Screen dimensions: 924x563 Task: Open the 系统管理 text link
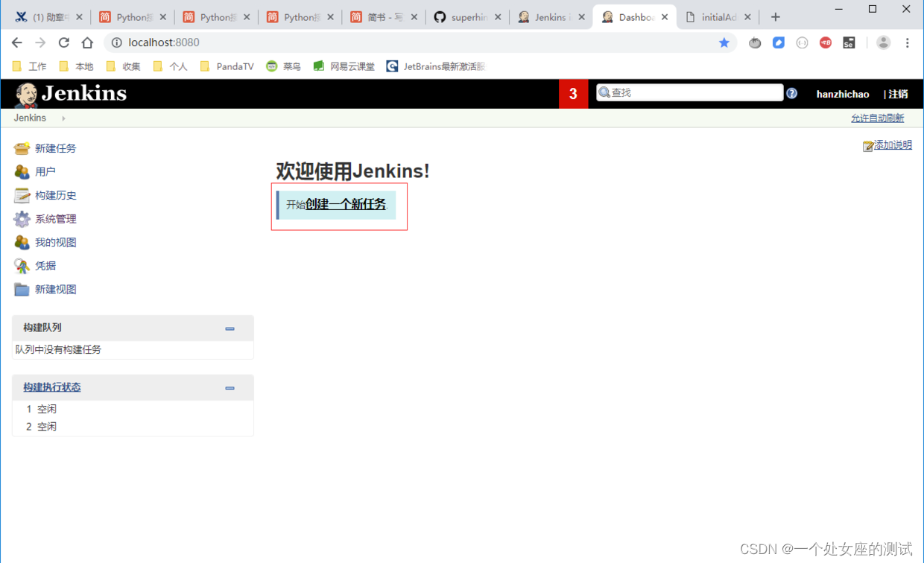[56, 219]
